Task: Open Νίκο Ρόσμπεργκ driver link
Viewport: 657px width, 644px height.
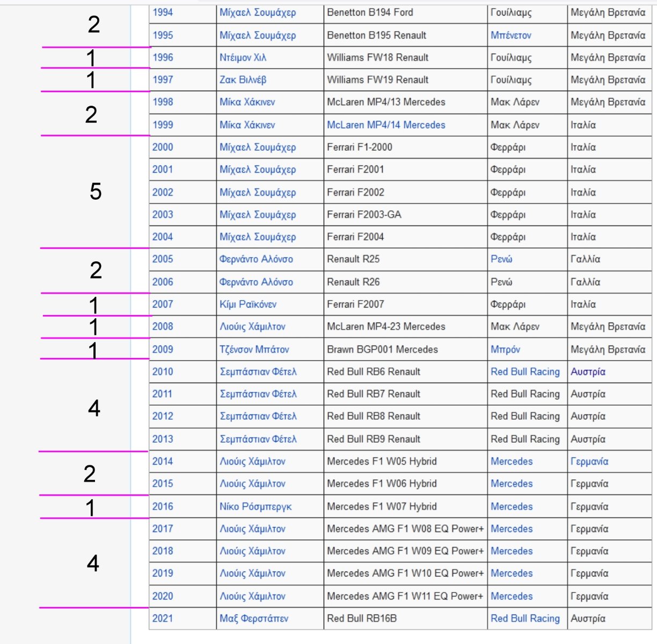Action: (x=255, y=507)
